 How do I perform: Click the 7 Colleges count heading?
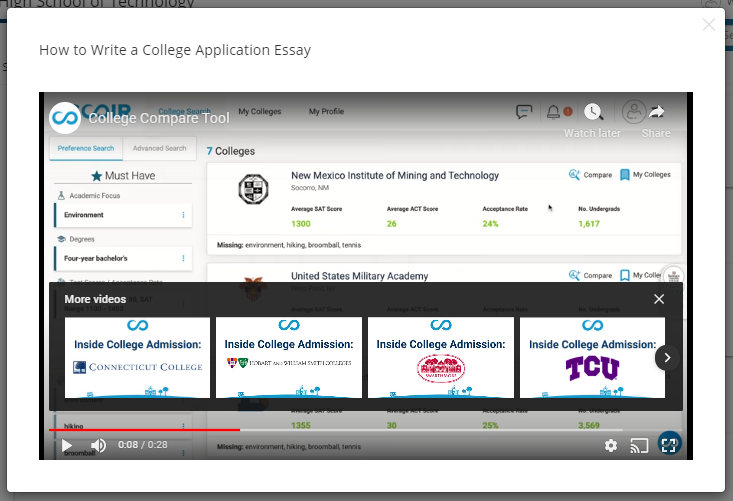tap(231, 151)
